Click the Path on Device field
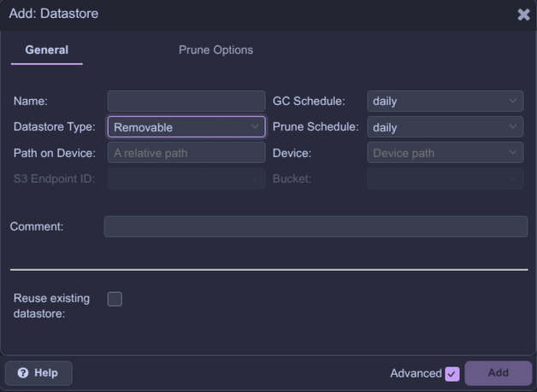 click(x=186, y=153)
